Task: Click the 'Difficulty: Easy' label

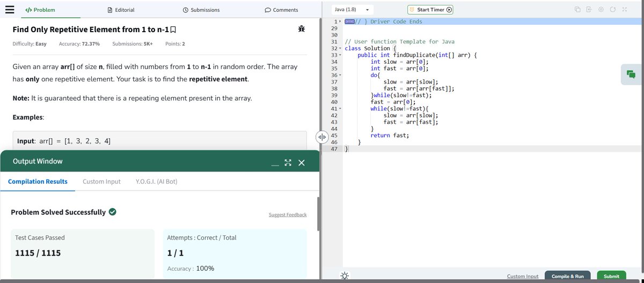Action: (30, 43)
